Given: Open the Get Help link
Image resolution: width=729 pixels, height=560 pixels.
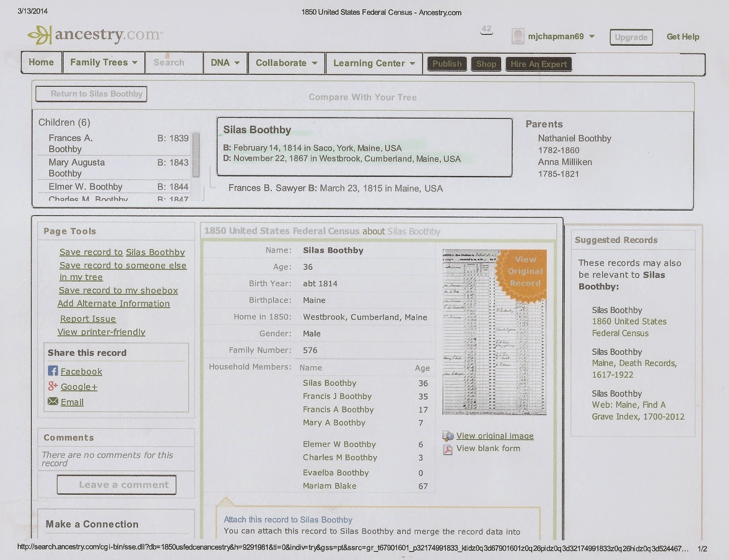Looking at the screenshot, I should (683, 37).
